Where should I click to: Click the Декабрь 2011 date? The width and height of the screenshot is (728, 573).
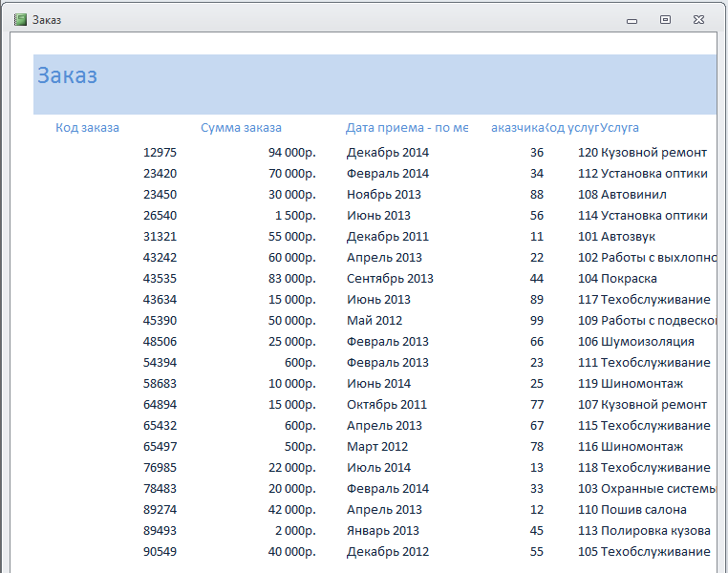pyautogui.click(x=388, y=237)
